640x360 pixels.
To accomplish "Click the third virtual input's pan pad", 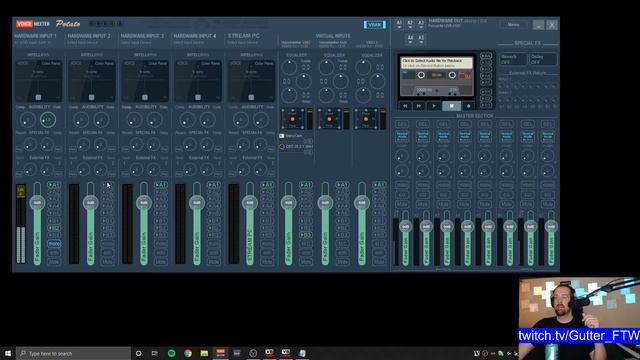I will coord(366,119).
